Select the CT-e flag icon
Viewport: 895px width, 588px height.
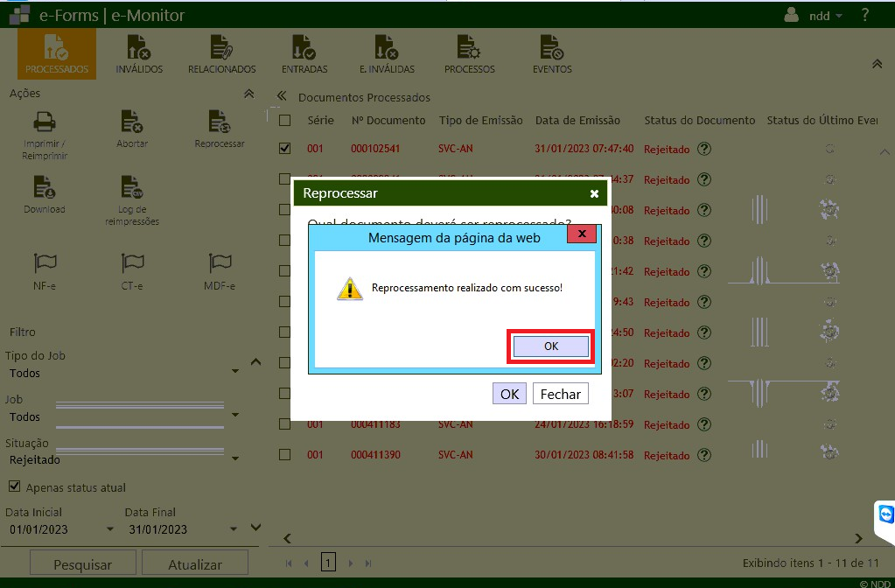(x=132, y=263)
